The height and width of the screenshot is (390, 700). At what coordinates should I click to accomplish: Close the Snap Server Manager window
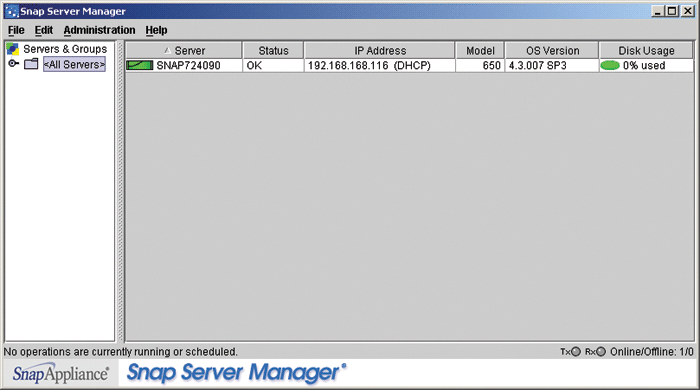(688, 11)
